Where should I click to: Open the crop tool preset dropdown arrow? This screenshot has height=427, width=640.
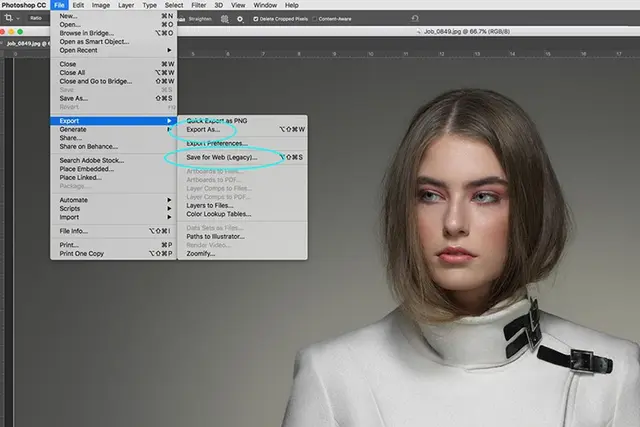click(18, 18)
